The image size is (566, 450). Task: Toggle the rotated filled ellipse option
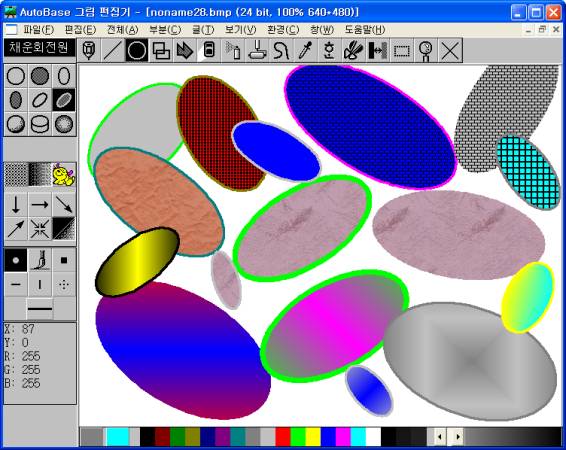click(x=64, y=100)
